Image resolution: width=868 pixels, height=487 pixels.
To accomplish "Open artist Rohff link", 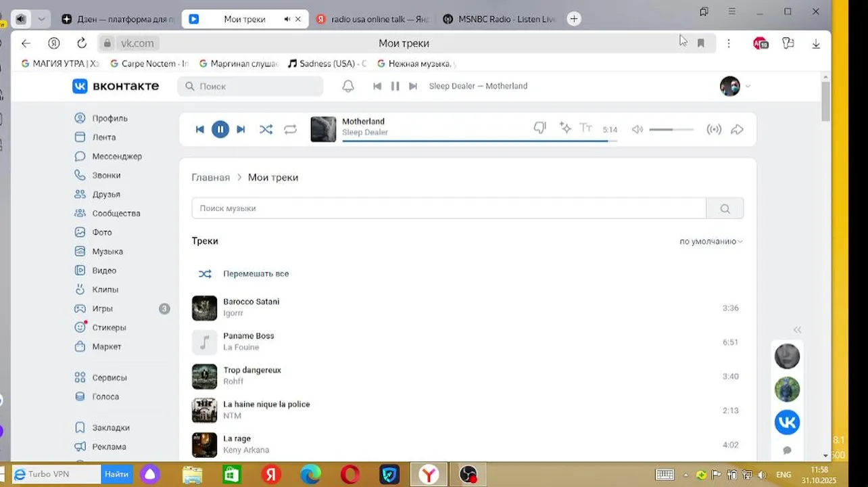I will coord(232,381).
